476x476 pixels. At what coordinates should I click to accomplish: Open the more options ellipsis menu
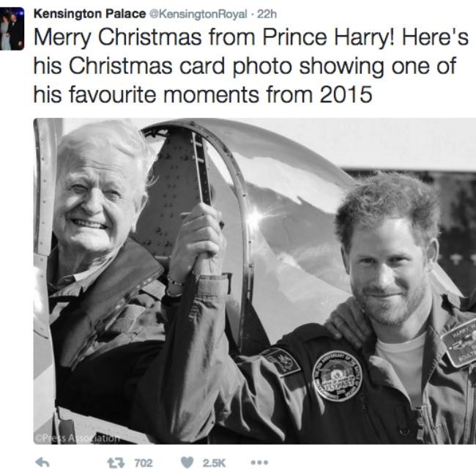click(259, 462)
